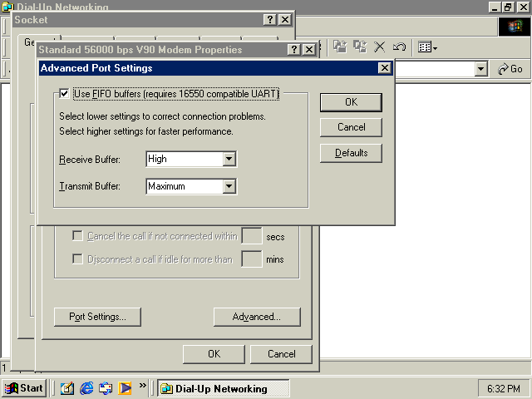
Task: Toggle Disconnect a call if idle checkbox
Action: [77, 259]
